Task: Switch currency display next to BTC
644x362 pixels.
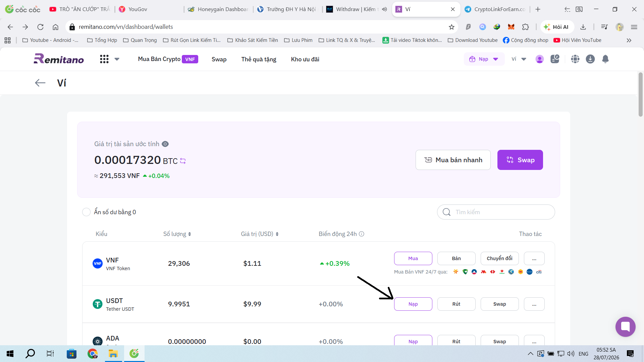Action: pos(183,161)
